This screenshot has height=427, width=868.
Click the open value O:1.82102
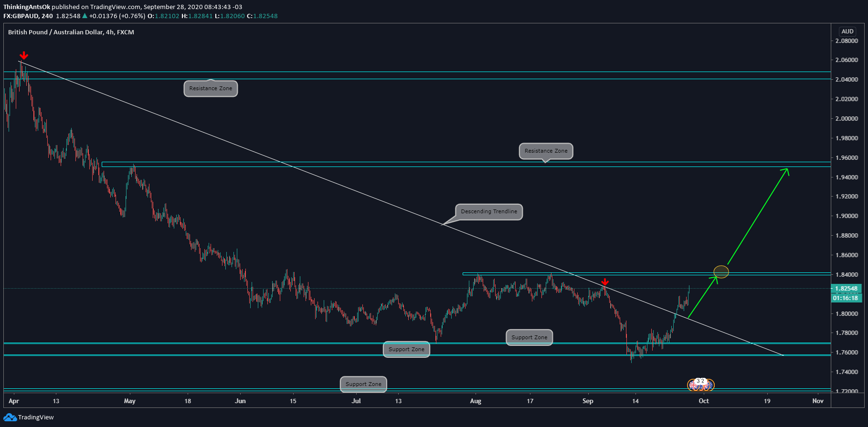click(163, 16)
